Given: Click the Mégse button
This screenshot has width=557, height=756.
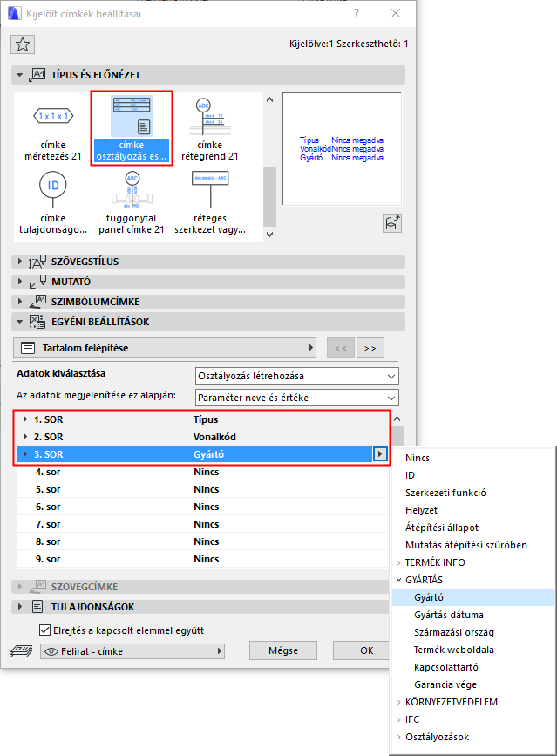Looking at the screenshot, I should (x=283, y=650).
